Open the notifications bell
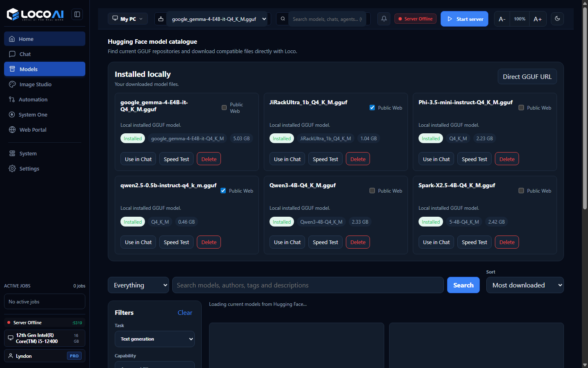 coord(384,19)
